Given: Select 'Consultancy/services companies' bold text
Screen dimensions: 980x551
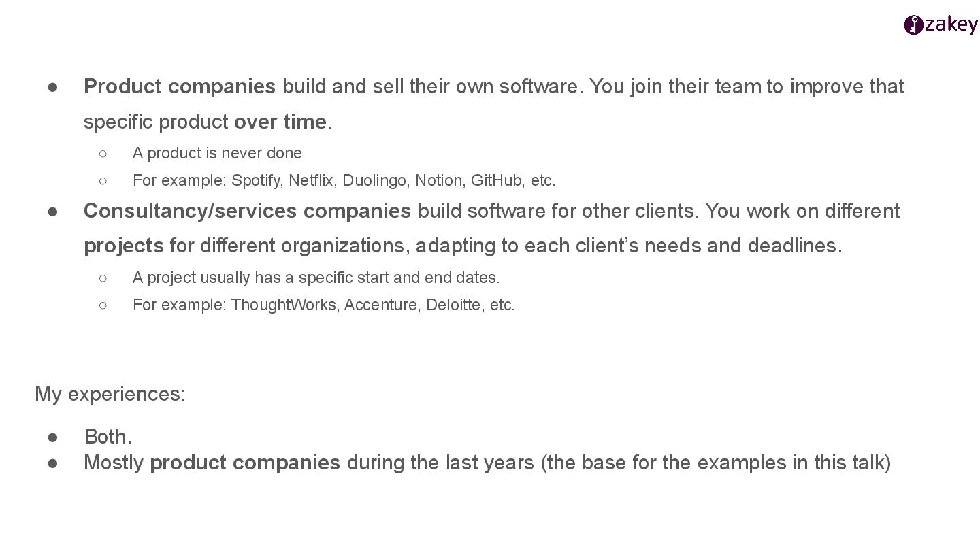Looking at the screenshot, I should coord(247,211).
